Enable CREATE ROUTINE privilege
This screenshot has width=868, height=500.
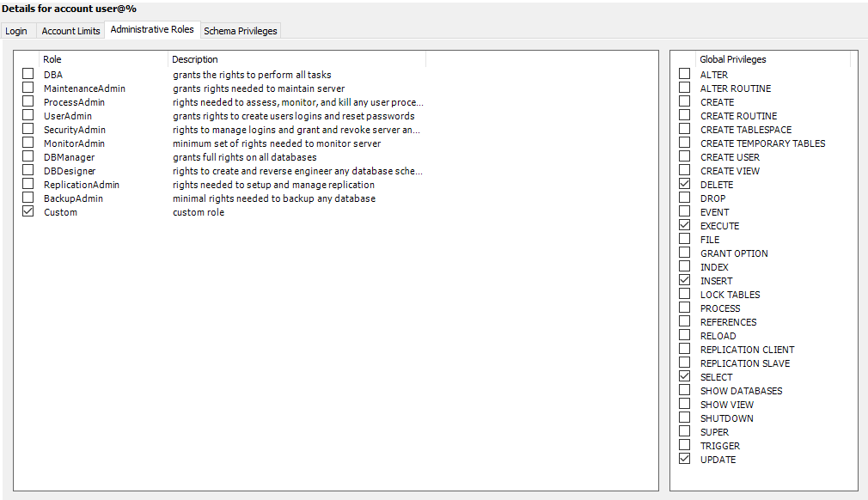(685, 115)
